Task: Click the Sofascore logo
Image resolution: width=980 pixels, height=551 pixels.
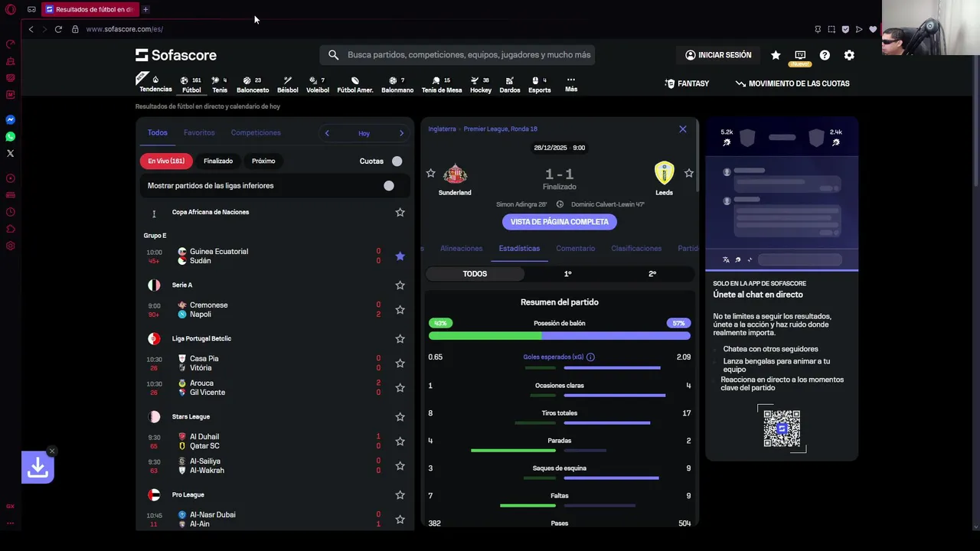Action: coord(176,55)
